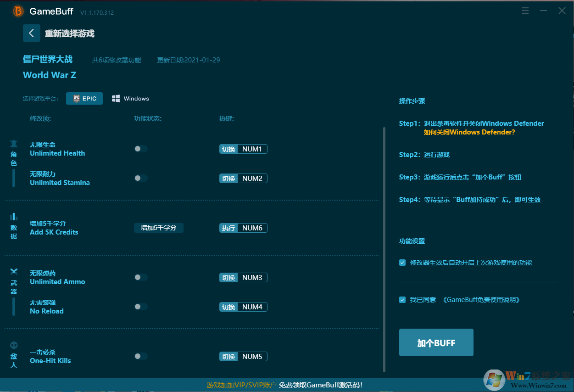Image resolution: width=574 pixels, height=392 pixels.
Task: Click the Windows logo platform icon
Action: click(116, 98)
